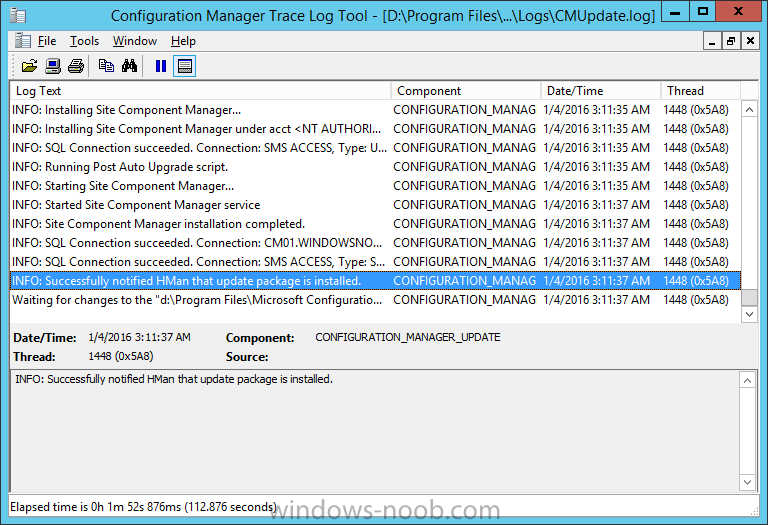Print the log with printer icon
This screenshot has height=525, width=768.
pos(76,66)
